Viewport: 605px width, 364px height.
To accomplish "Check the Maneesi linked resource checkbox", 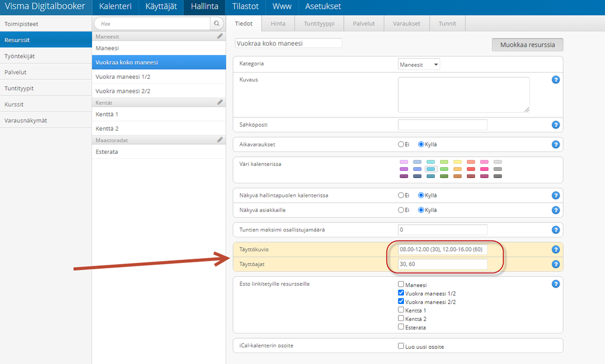I will pyautogui.click(x=401, y=284).
